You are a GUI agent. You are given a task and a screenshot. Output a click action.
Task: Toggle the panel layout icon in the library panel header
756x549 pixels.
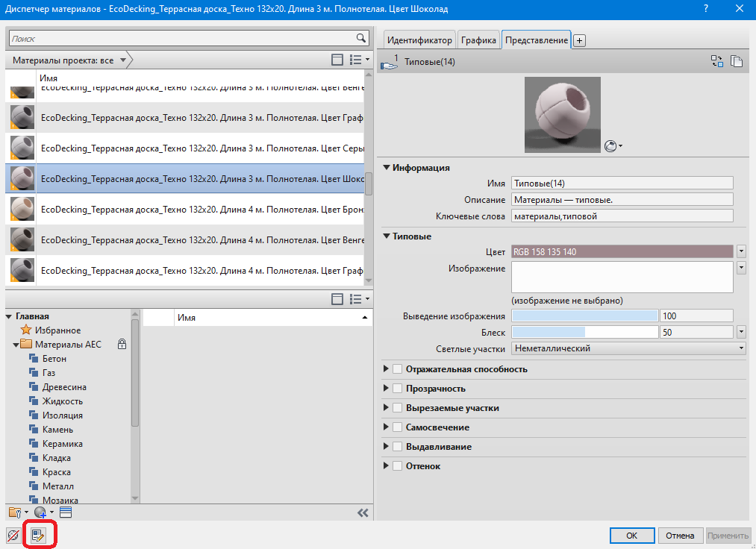[337, 299]
